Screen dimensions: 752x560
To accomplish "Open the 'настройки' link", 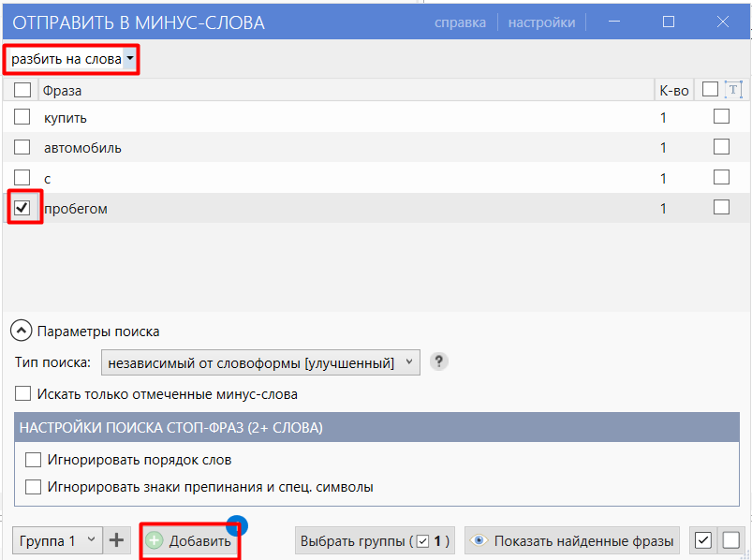I will (x=541, y=22).
